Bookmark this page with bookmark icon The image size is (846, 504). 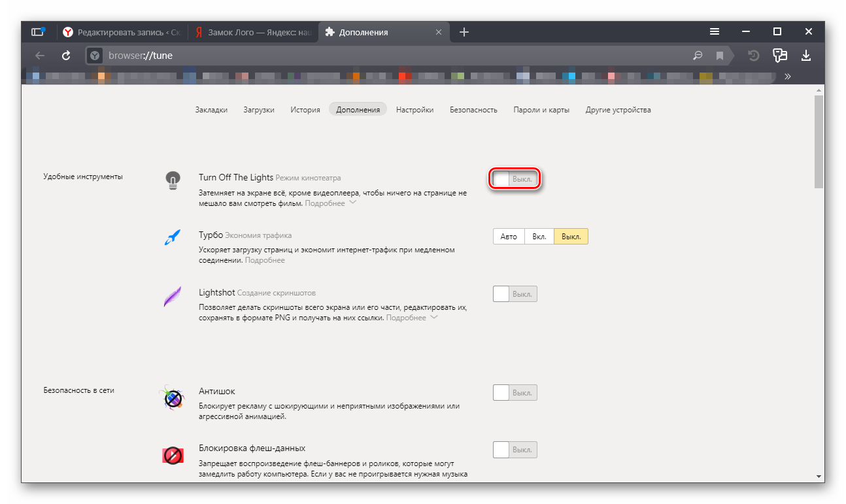719,56
